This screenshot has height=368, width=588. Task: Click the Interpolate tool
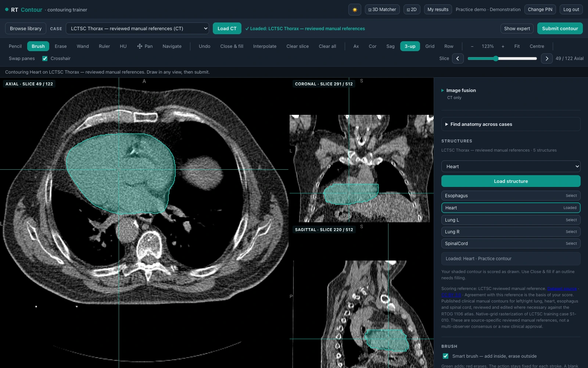click(265, 46)
